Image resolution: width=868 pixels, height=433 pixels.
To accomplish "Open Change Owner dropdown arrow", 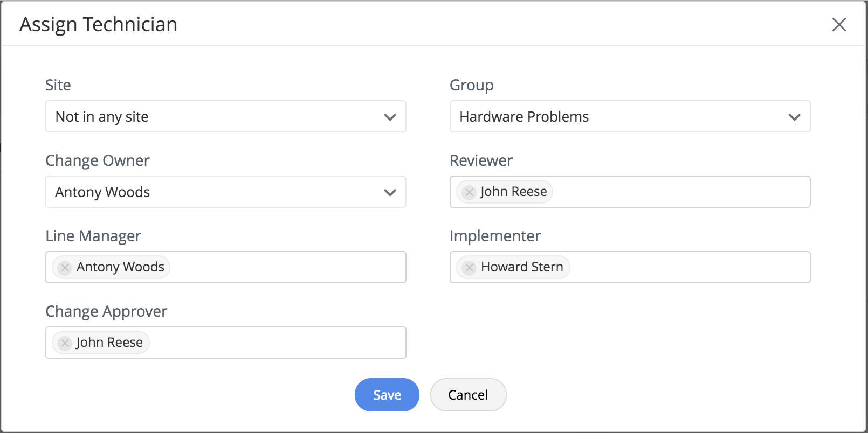I will click(390, 192).
